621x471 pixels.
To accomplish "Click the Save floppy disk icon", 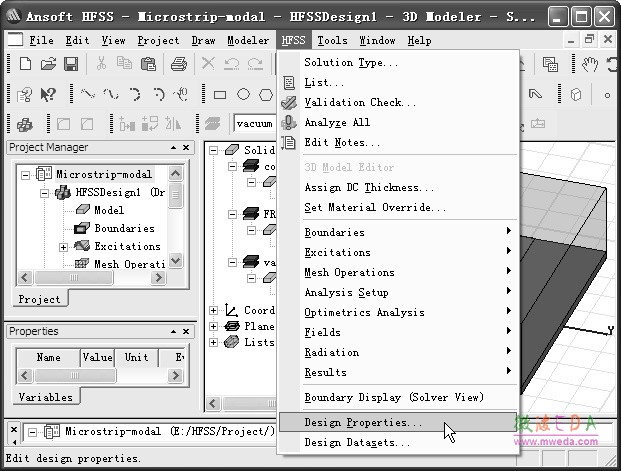I will (x=71, y=64).
